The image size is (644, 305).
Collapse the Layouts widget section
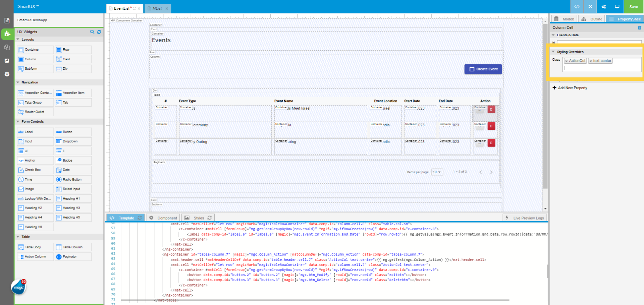click(18, 40)
